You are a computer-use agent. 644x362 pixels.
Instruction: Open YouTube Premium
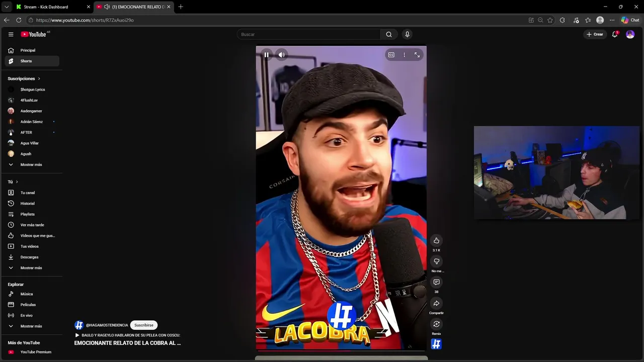(x=32, y=352)
